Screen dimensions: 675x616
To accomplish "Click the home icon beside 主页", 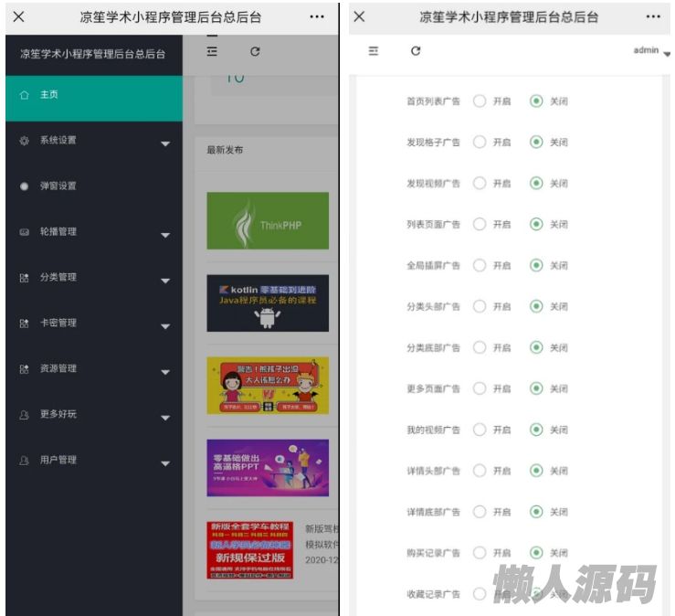I will [x=24, y=95].
